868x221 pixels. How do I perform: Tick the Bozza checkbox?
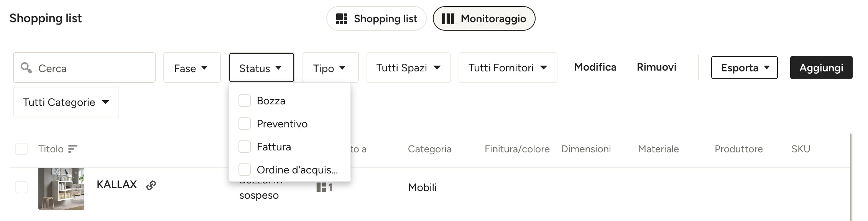pos(245,101)
